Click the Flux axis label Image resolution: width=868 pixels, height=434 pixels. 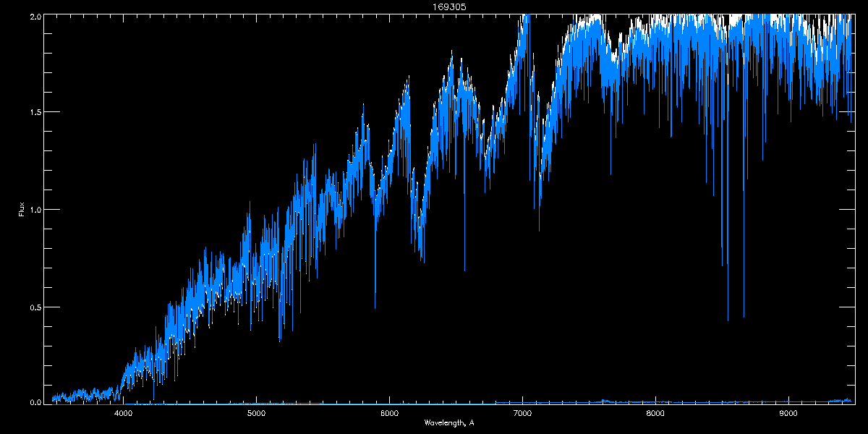point(21,210)
